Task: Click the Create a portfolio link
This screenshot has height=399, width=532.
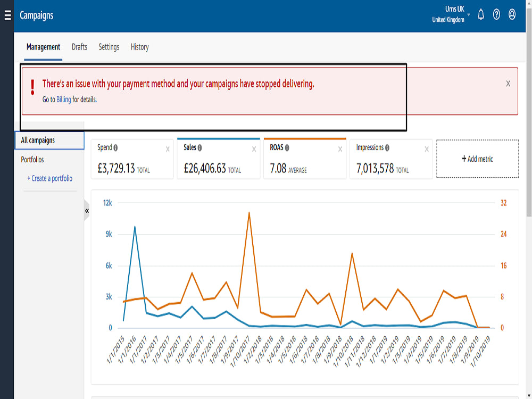Action: [x=49, y=178]
